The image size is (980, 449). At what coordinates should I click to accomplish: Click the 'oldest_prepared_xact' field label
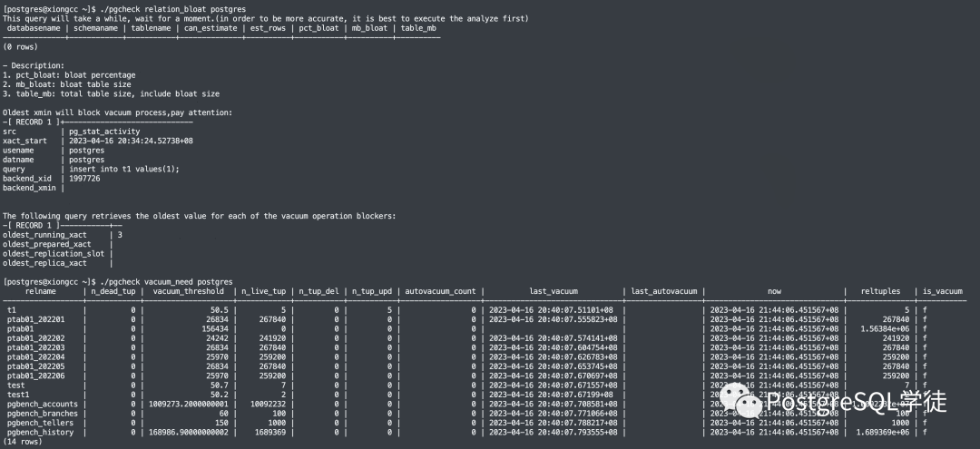click(x=47, y=244)
